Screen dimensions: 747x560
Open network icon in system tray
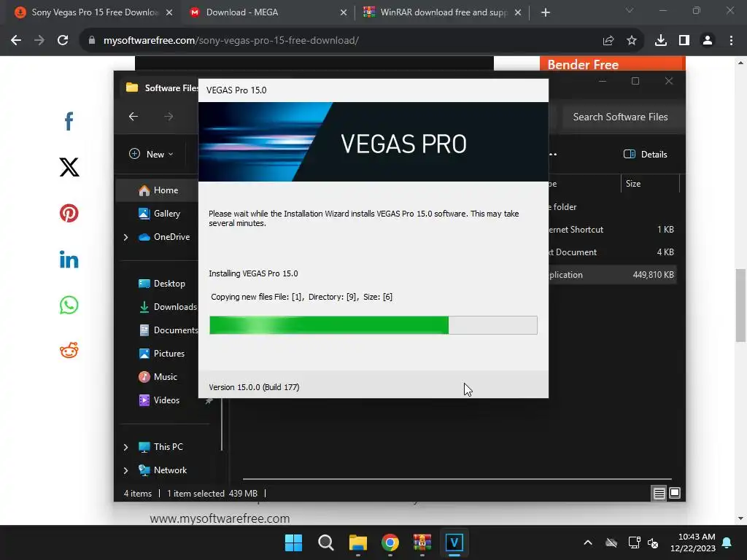tap(634, 542)
